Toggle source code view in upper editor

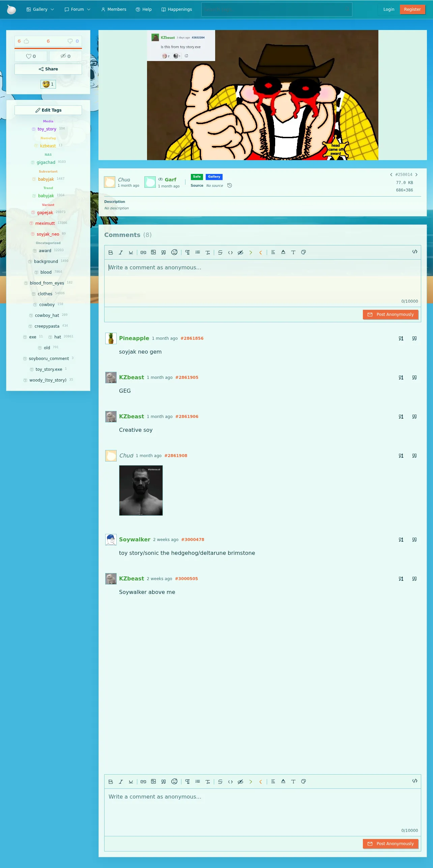415,252
